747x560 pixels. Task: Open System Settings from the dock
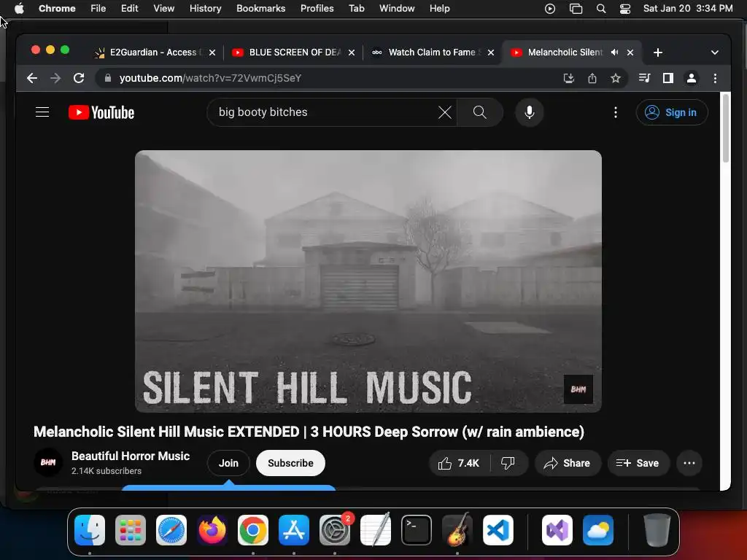click(334, 530)
